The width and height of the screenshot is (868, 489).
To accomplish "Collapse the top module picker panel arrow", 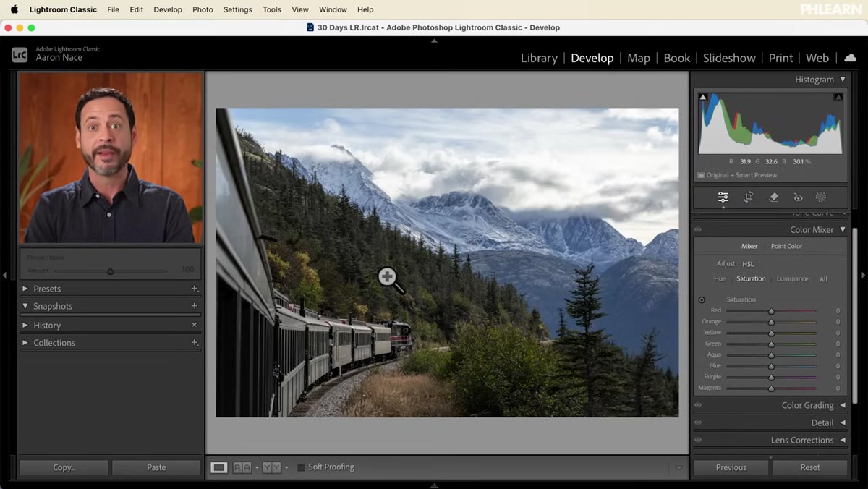I will point(434,41).
